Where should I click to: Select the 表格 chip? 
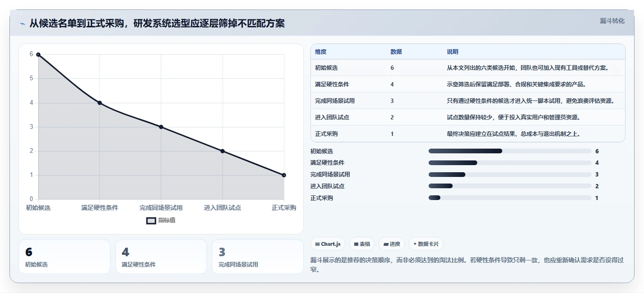pyautogui.click(x=362, y=244)
